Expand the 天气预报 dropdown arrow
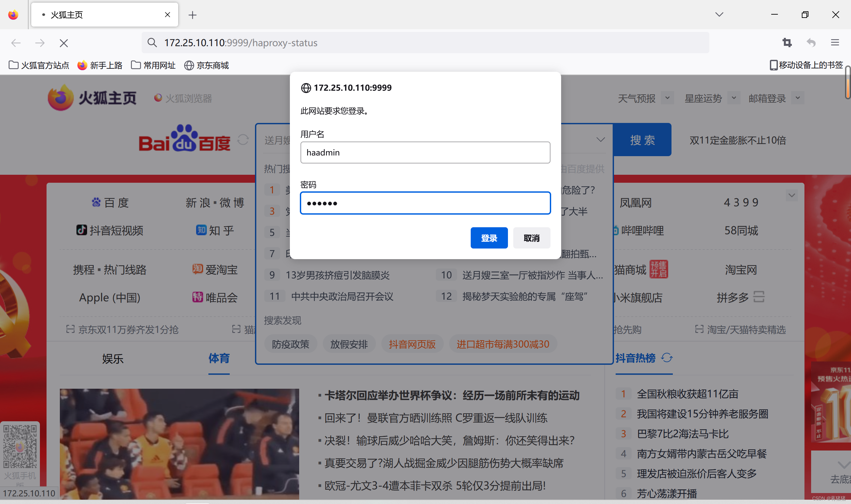The height and width of the screenshot is (504, 851). (x=667, y=98)
